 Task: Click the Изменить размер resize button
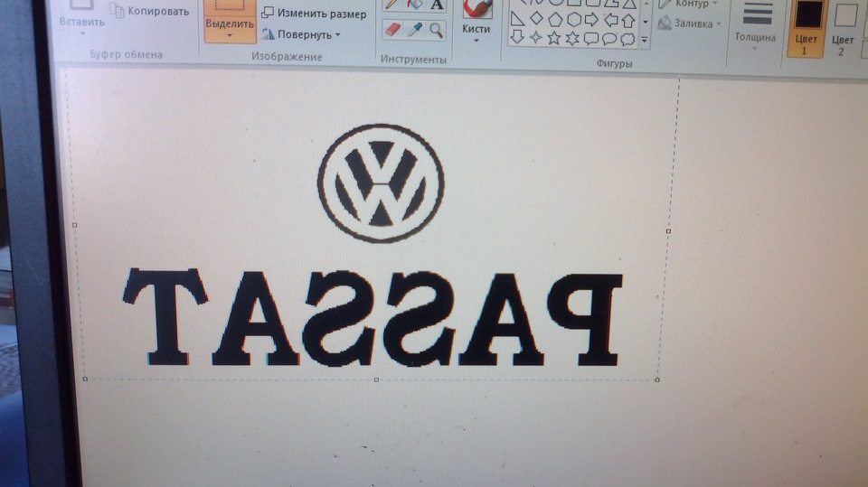click(314, 13)
